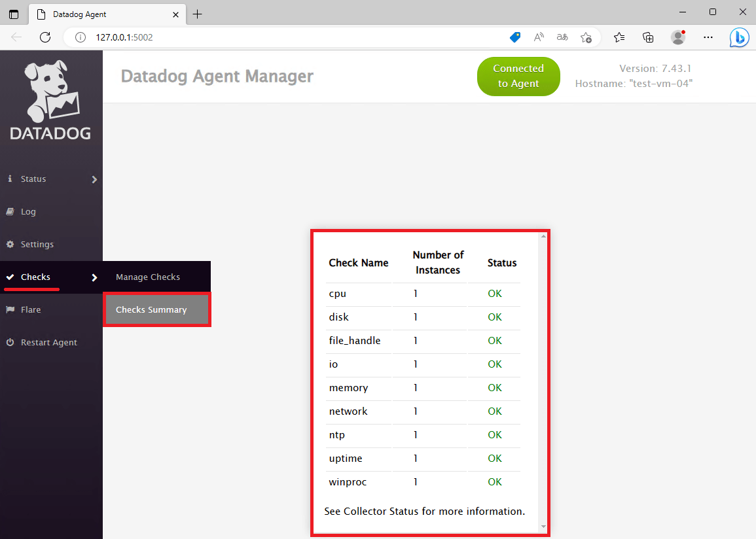Click the address bar URL 127.0.0.1:5002
The width and height of the screenshot is (756, 539).
(x=124, y=37)
